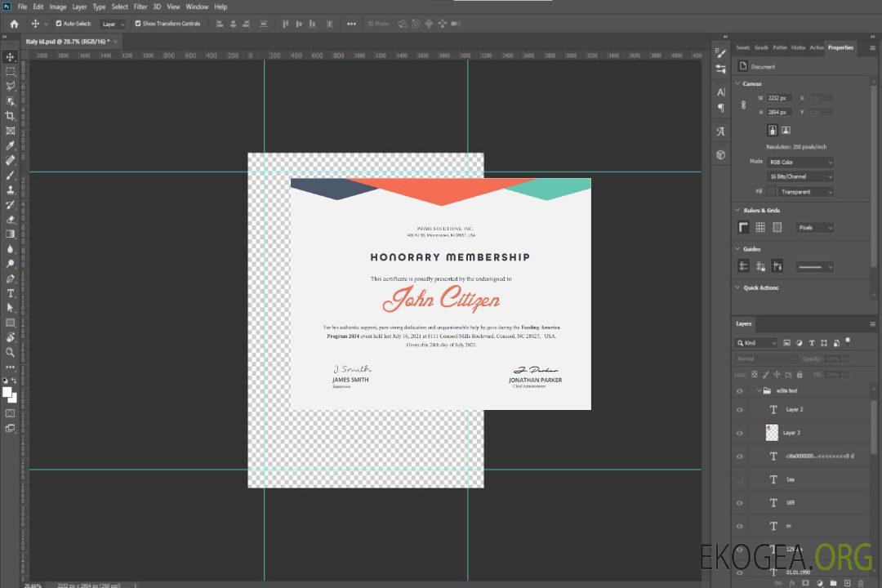Collapse the 'edite text' layer group

[x=758, y=390]
